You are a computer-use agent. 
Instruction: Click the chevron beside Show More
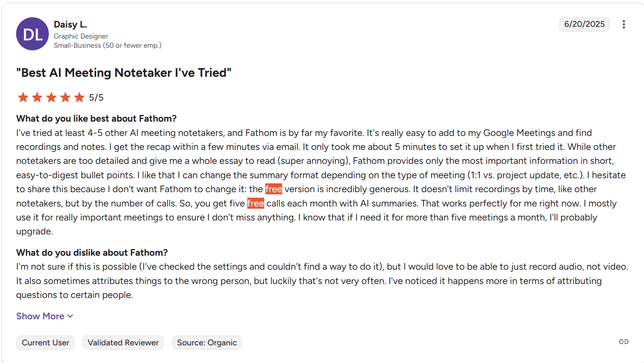click(70, 316)
